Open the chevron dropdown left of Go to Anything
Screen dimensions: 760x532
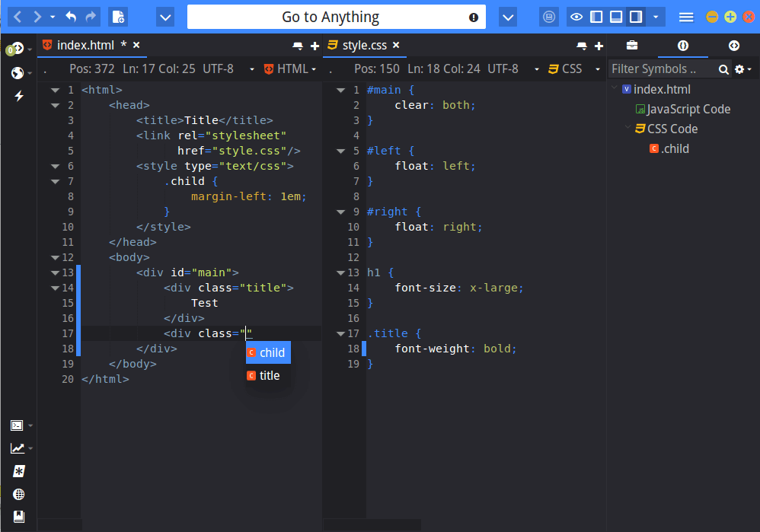click(x=165, y=18)
